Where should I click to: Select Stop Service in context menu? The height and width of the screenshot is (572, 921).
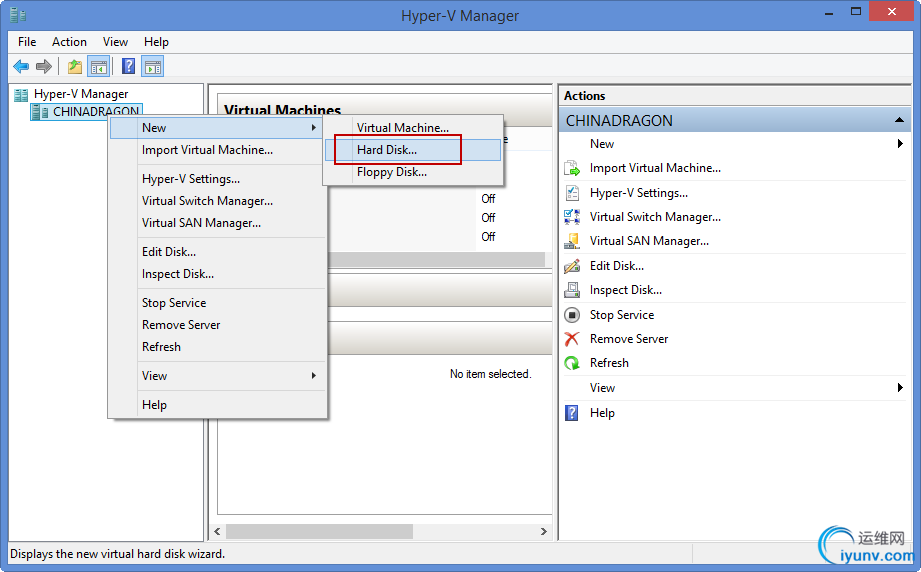218,303
